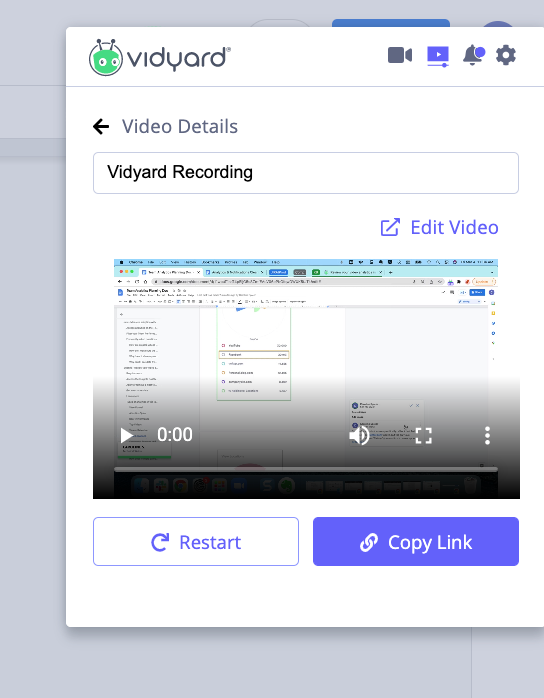Play the recorded video
The image size is (544, 698).
127,435
